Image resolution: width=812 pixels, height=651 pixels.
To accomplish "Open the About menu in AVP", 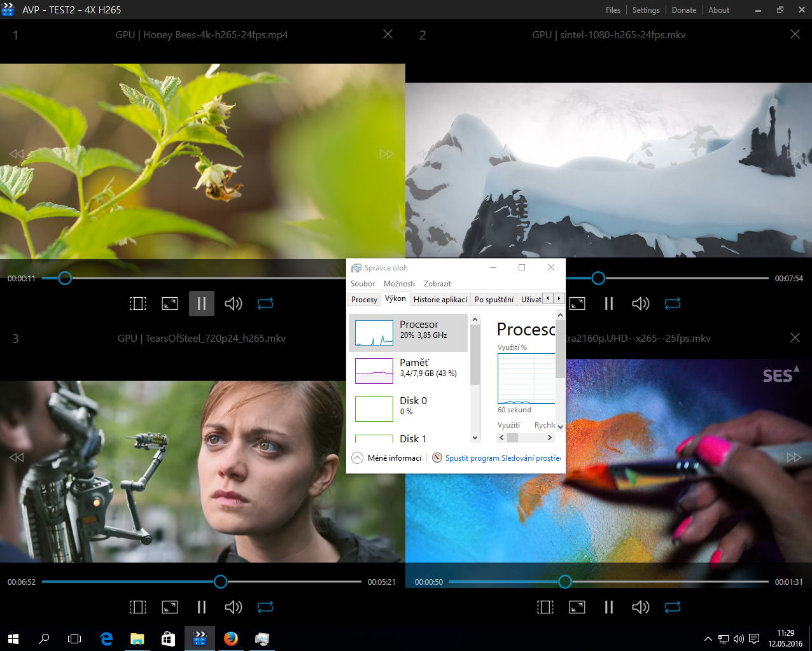I will click(719, 10).
